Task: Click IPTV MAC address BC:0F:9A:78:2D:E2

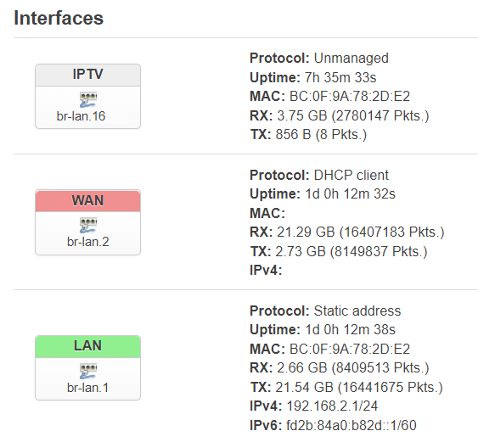Action: 349,96
